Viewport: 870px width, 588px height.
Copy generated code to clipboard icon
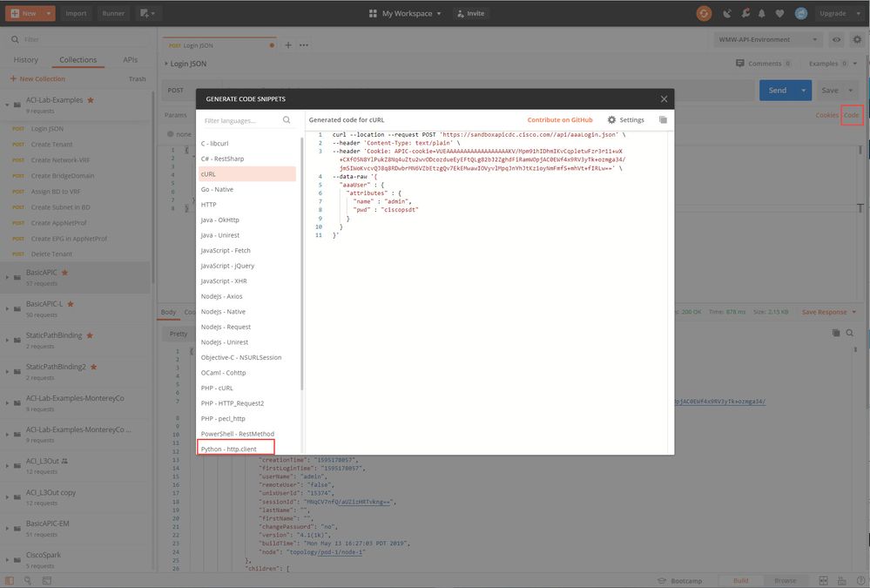(663, 120)
